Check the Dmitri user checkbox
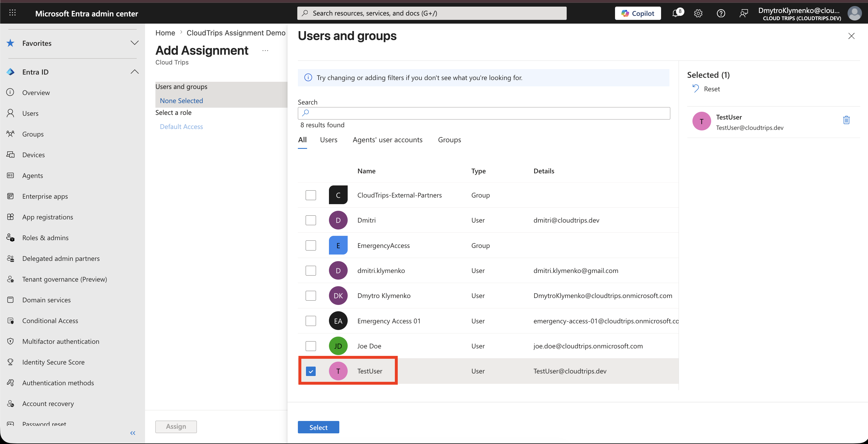 click(311, 220)
